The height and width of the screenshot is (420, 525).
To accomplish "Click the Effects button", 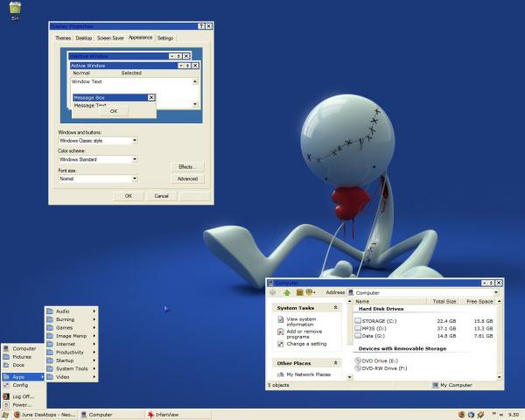I will tap(187, 167).
